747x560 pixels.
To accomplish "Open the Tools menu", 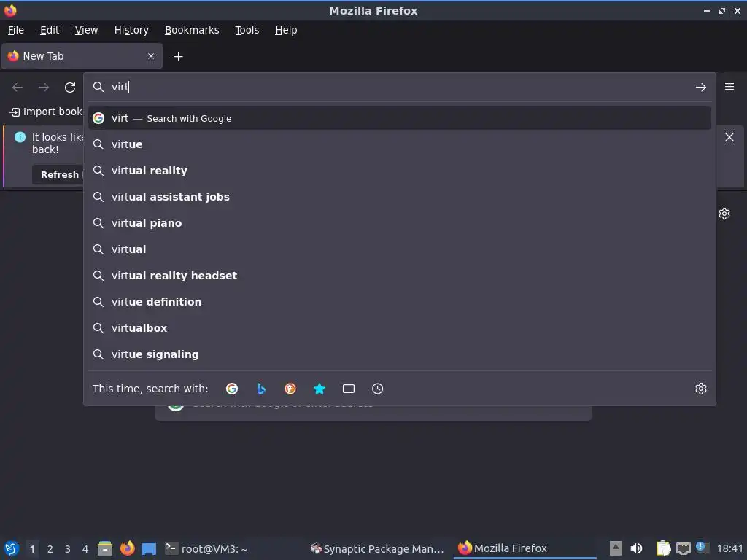I will click(x=247, y=30).
